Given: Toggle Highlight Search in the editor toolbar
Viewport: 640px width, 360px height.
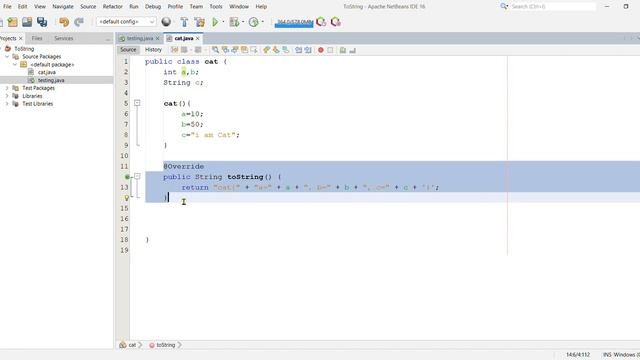Looking at the screenshot, I should coord(244,50).
